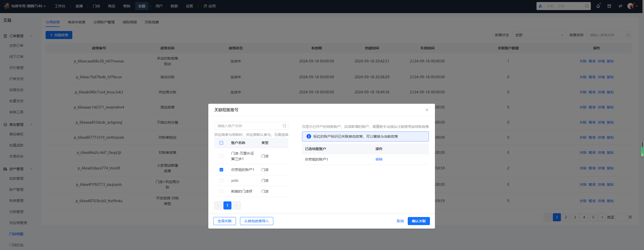The image size is (644, 250).
Task: Click the store shop icon in top bar
Action: (609, 6)
